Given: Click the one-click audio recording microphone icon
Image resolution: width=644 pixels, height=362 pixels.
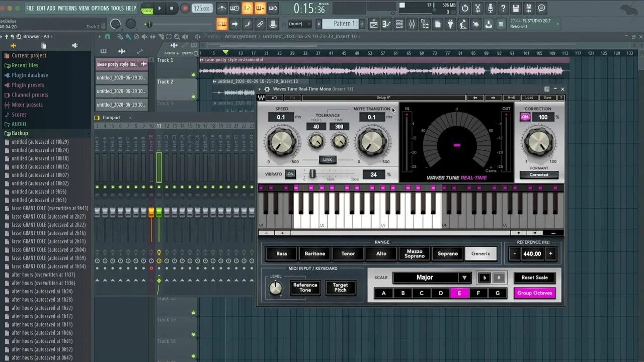Looking at the screenshot, I should point(490,8).
